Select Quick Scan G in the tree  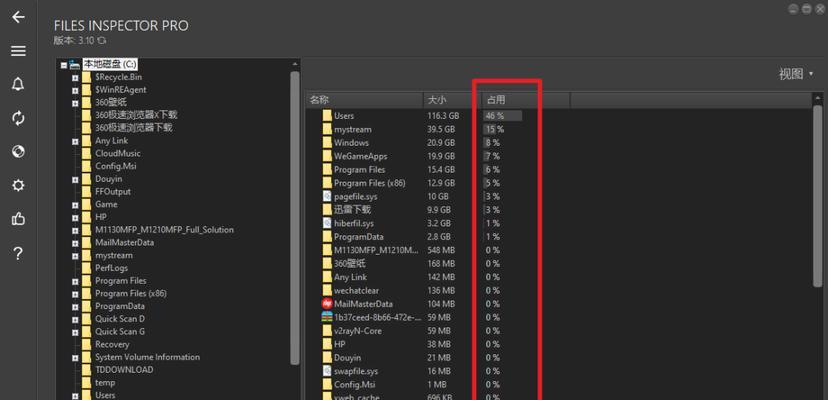(120, 332)
